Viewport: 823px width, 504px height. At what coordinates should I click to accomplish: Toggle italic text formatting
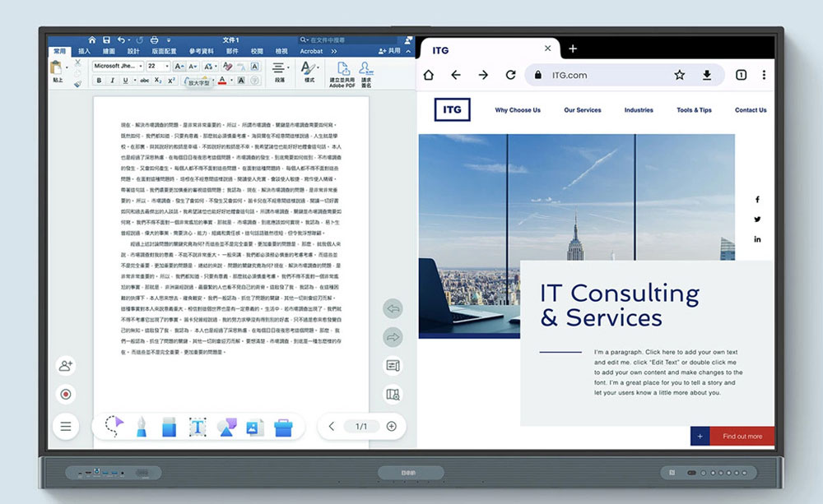112,81
